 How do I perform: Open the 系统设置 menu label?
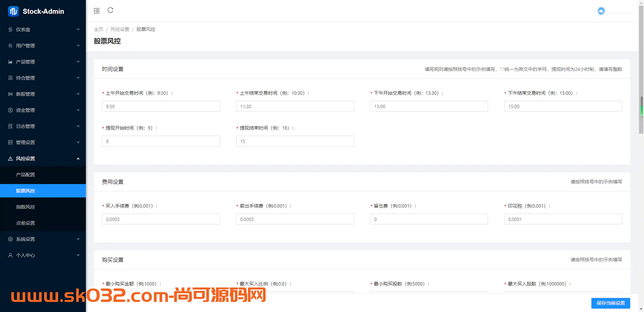click(x=25, y=239)
